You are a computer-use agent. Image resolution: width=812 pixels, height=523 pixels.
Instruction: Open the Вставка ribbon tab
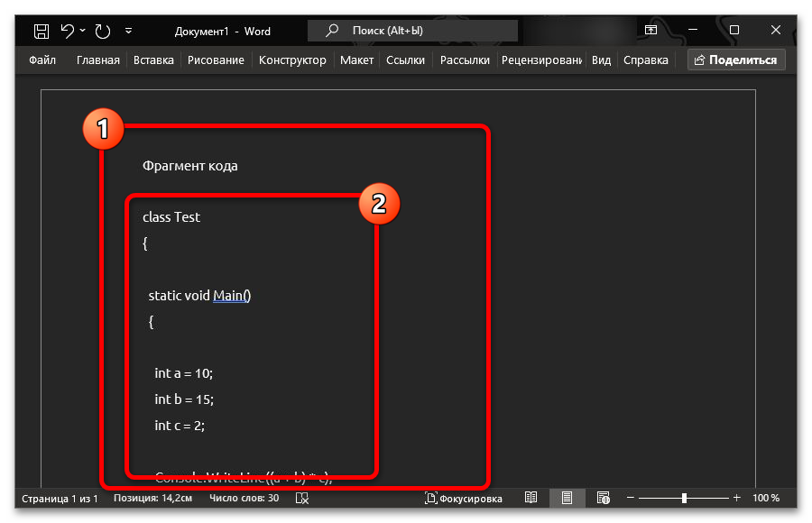[x=153, y=60]
